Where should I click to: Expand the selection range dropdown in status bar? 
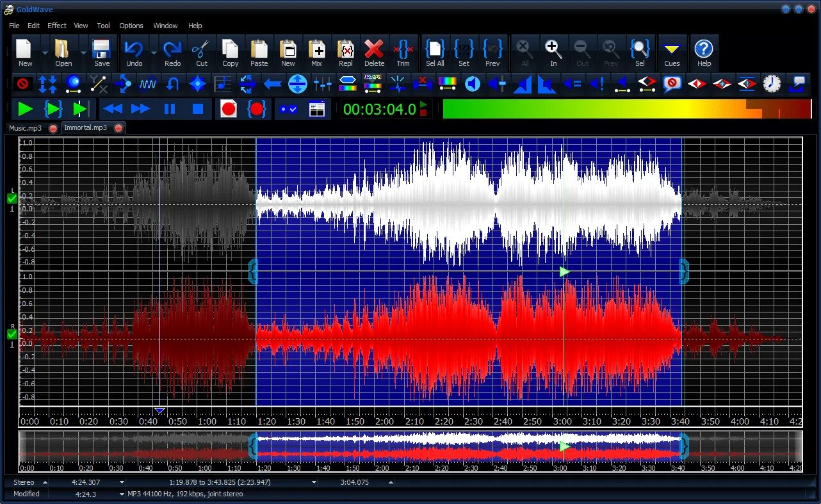point(313,482)
